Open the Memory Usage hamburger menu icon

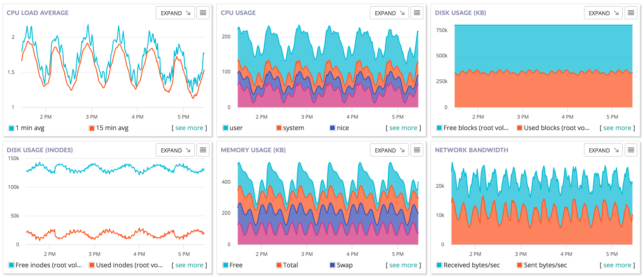click(x=417, y=150)
